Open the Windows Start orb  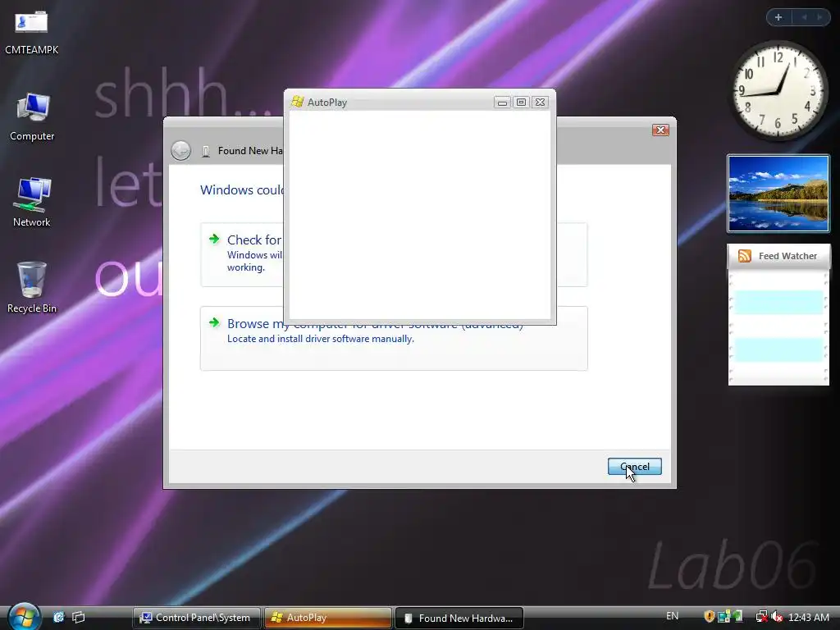click(x=23, y=617)
